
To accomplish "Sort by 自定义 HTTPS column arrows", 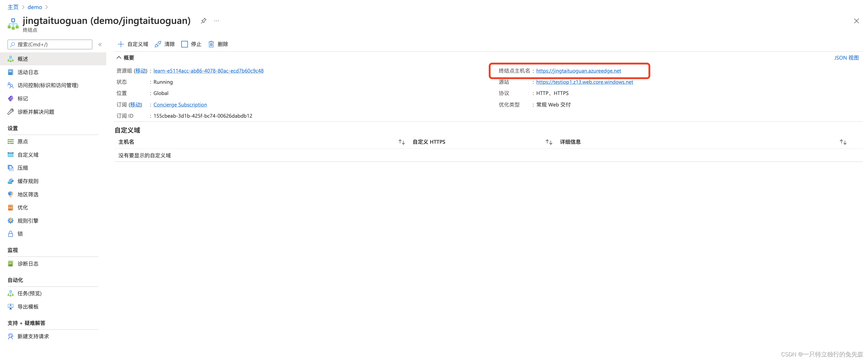I will [x=549, y=142].
